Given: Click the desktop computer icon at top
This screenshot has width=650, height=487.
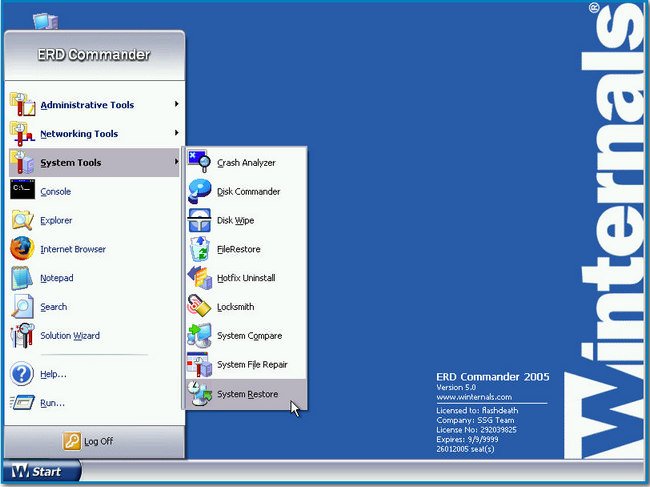Looking at the screenshot, I should [46, 21].
